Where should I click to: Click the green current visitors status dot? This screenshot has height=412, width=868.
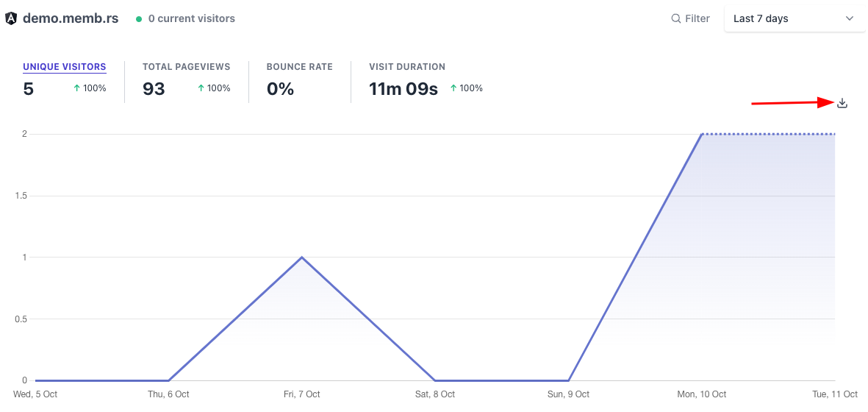[x=139, y=19]
